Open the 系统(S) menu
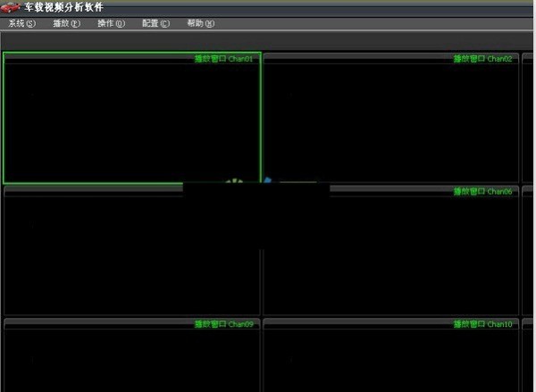Screen dimensions: 536x392 pos(22,23)
